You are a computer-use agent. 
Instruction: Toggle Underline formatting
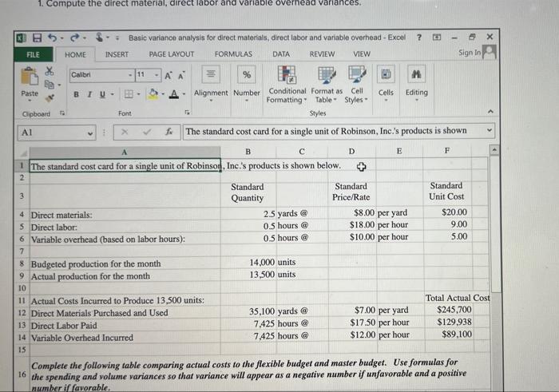click(102, 94)
